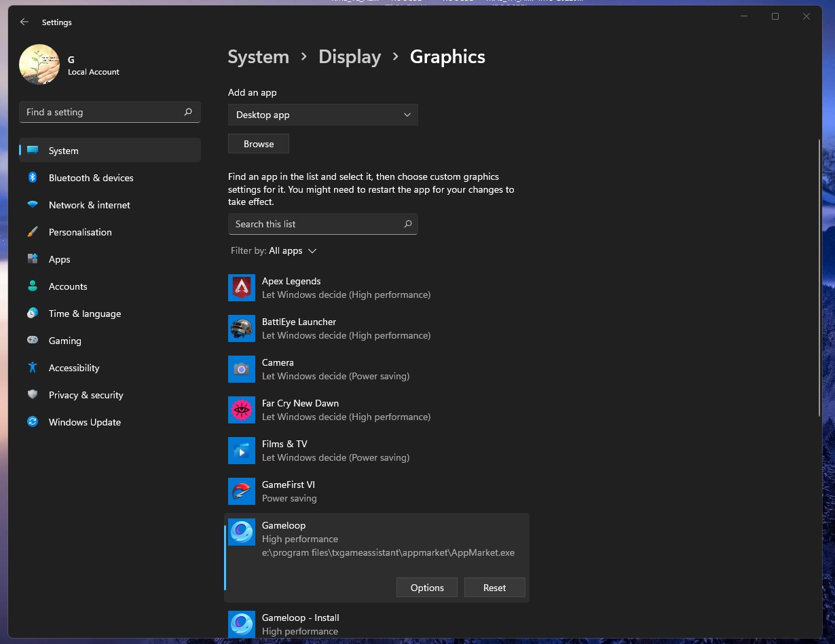Maximize the Settings window
The width and height of the screenshot is (835, 644).
click(x=775, y=16)
